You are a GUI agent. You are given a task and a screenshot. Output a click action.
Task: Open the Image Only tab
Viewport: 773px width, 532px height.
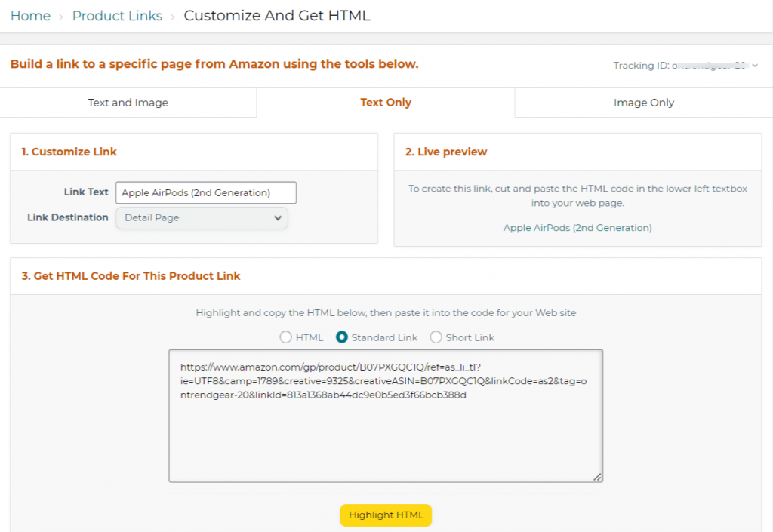click(x=644, y=103)
